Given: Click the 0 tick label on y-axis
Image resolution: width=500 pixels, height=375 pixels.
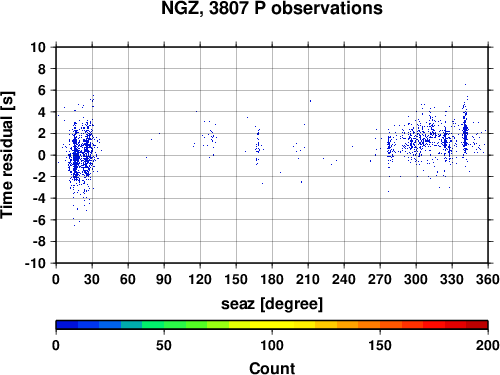Looking at the screenshot, I should click(x=42, y=155).
